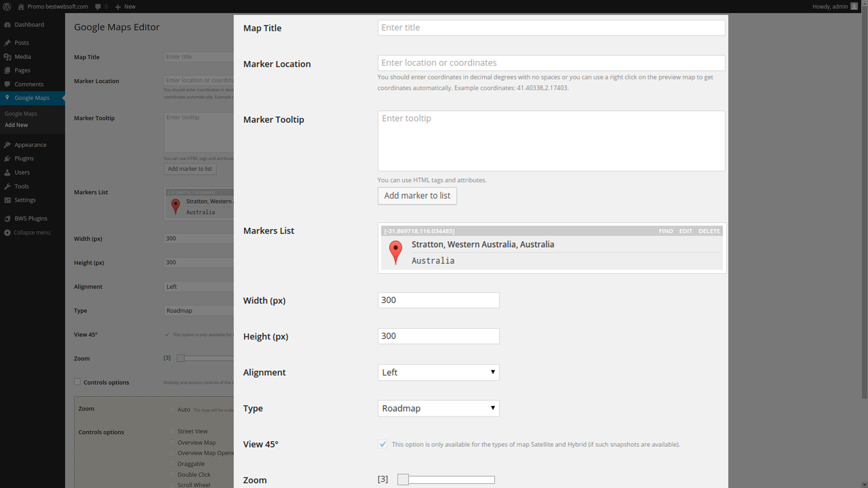This screenshot has height=488, width=868.
Task: Open the background Type dropdown
Action: [x=199, y=310]
